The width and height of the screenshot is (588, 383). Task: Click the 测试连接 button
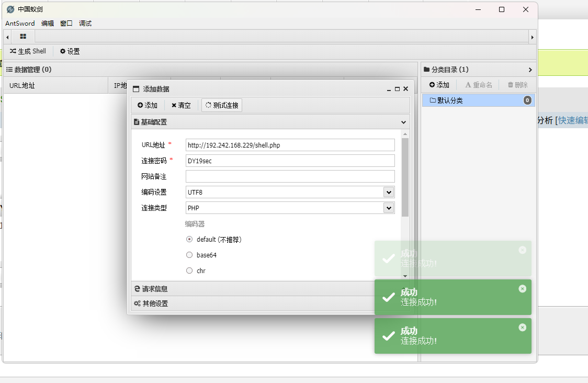[222, 105]
